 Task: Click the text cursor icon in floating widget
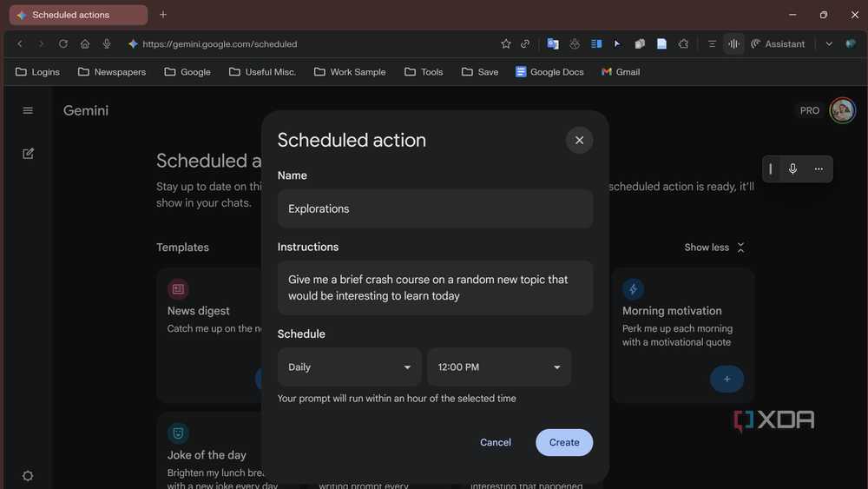(x=771, y=169)
